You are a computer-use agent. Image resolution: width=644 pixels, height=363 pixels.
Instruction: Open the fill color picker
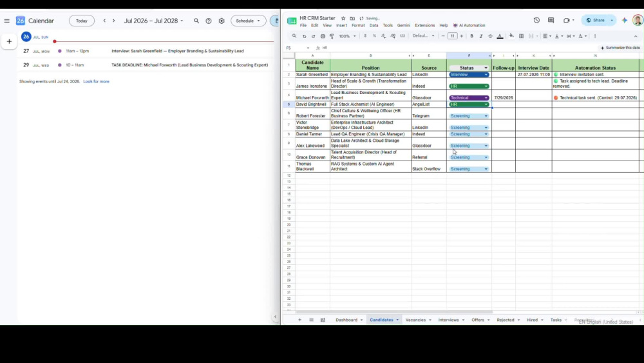(x=511, y=36)
